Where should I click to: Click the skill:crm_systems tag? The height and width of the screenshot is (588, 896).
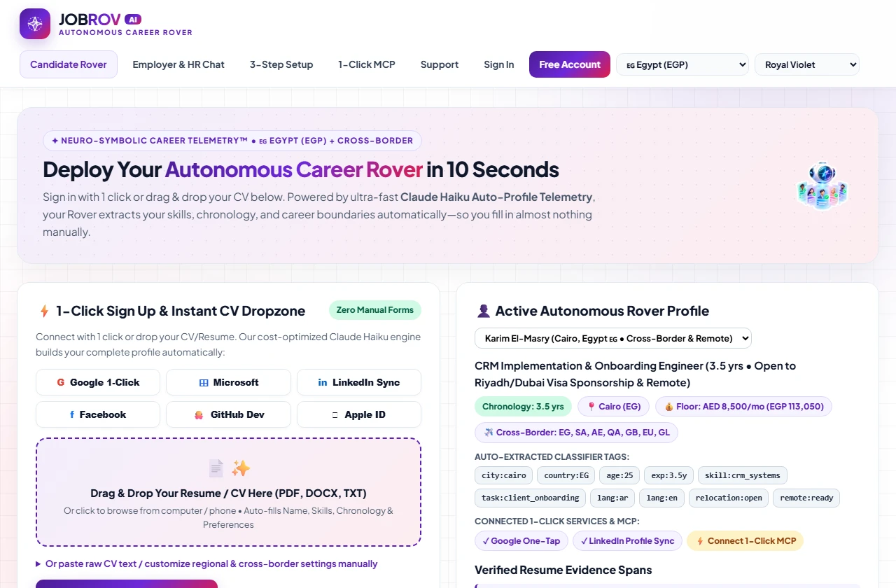[x=743, y=475]
